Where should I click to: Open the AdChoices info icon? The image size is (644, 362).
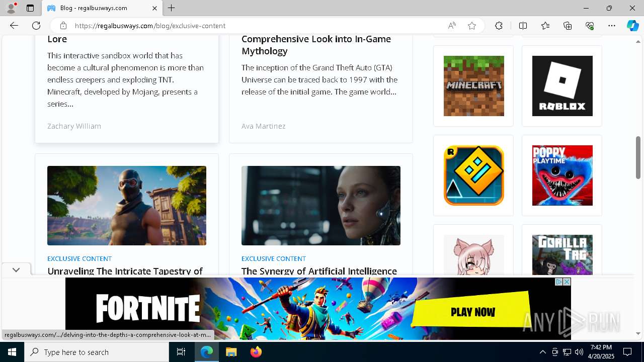[x=558, y=282]
